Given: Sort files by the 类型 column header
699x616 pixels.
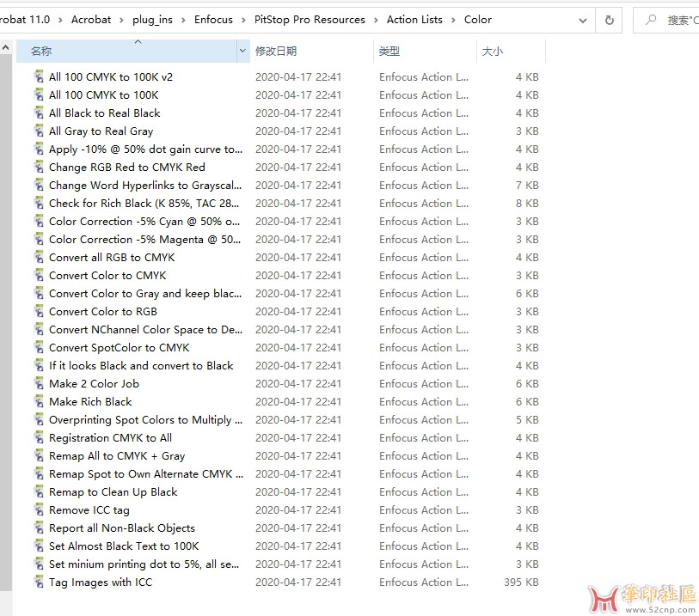Looking at the screenshot, I should pyautogui.click(x=426, y=51).
